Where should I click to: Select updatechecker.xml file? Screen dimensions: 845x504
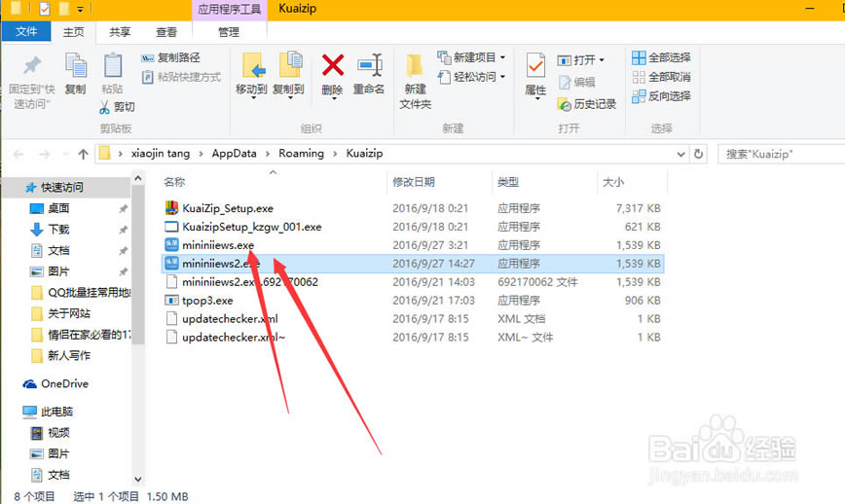(230, 319)
